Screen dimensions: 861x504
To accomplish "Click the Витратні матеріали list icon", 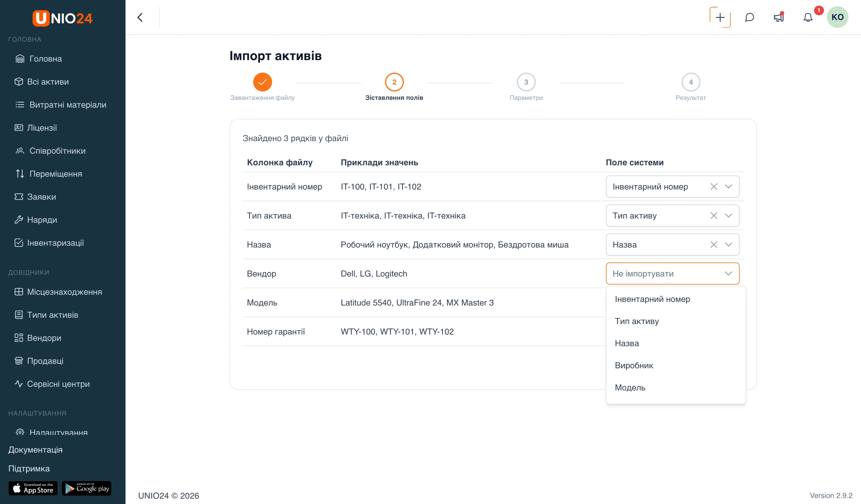I will point(20,105).
